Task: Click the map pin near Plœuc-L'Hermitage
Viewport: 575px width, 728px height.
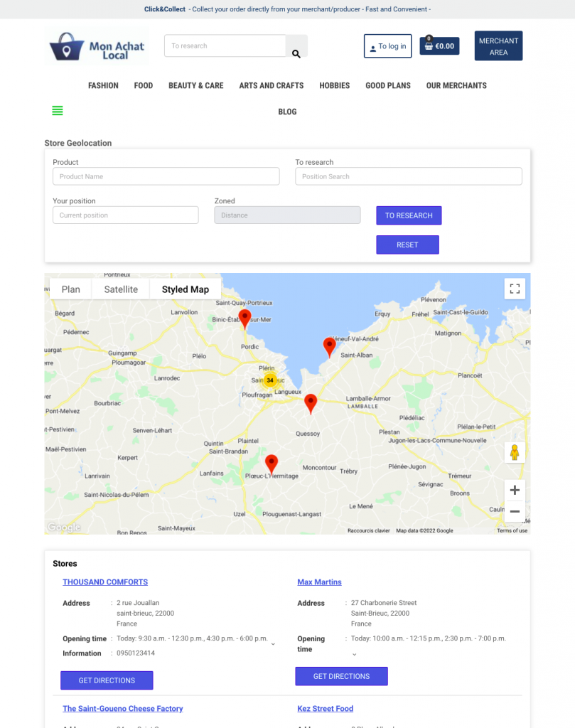Action: (272, 465)
